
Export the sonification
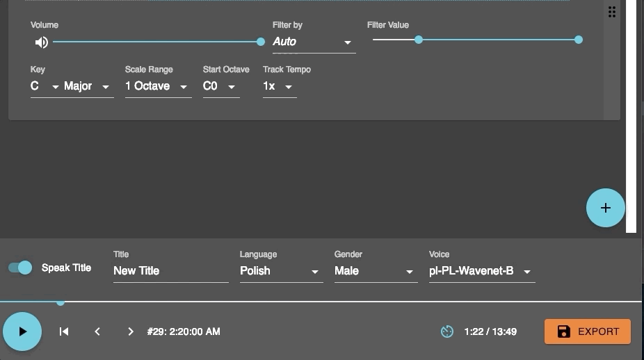[588, 332]
